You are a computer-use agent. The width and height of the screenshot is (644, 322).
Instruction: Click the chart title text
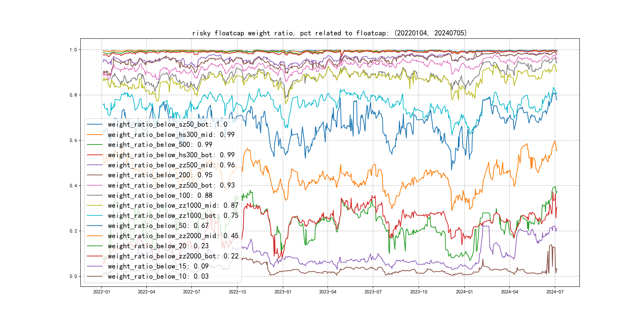coord(329,33)
